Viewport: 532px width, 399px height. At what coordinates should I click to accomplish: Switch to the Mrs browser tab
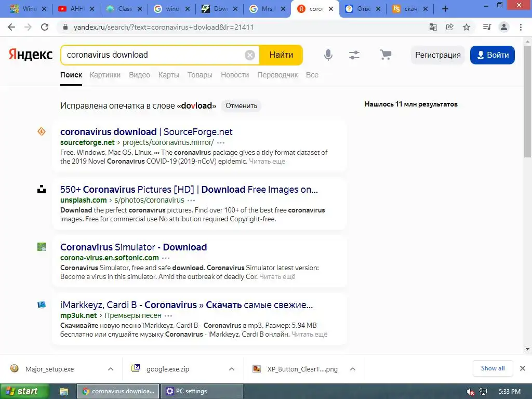point(267,9)
